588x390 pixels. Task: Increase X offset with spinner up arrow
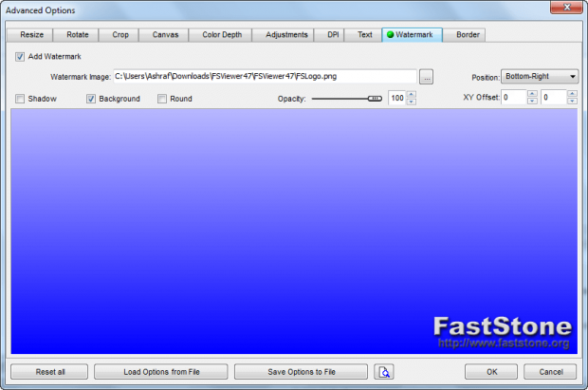pyautogui.click(x=532, y=94)
